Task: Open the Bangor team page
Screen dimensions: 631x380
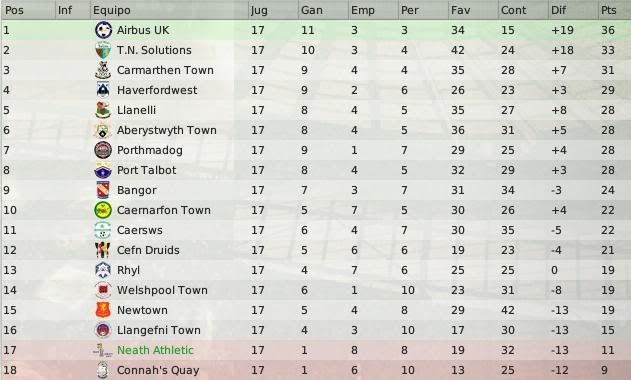Action: 137,190
